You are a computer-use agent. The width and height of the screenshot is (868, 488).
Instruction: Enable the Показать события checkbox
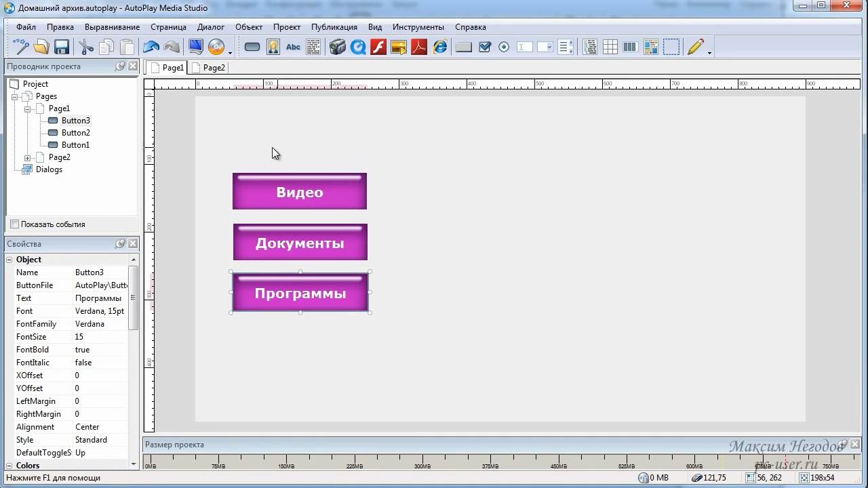click(x=14, y=224)
